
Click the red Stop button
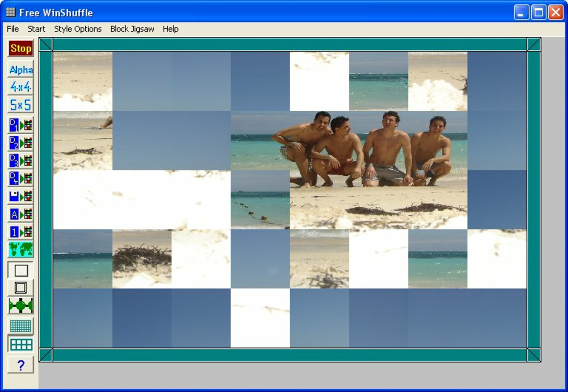[x=21, y=48]
